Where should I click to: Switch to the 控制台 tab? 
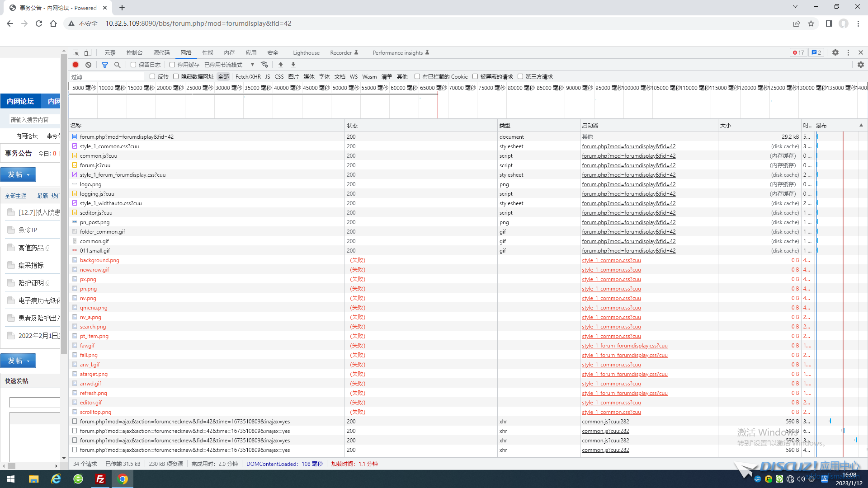pos(134,53)
